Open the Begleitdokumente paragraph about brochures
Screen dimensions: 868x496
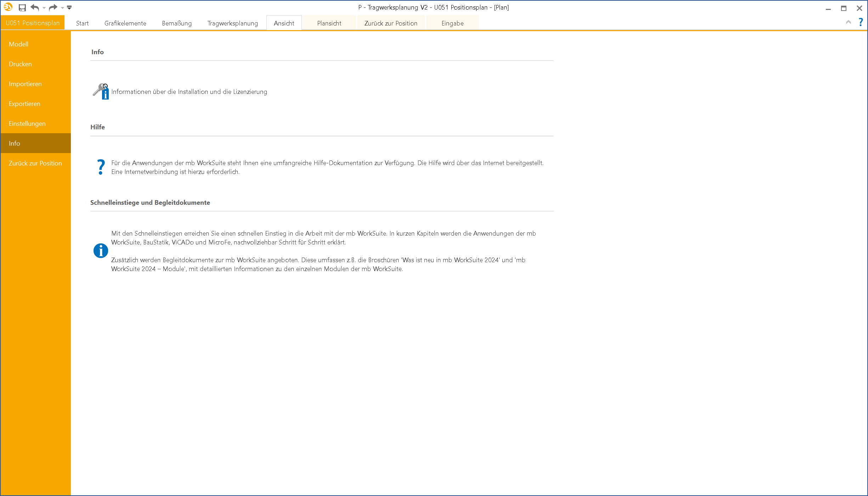(x=318, y=264)
